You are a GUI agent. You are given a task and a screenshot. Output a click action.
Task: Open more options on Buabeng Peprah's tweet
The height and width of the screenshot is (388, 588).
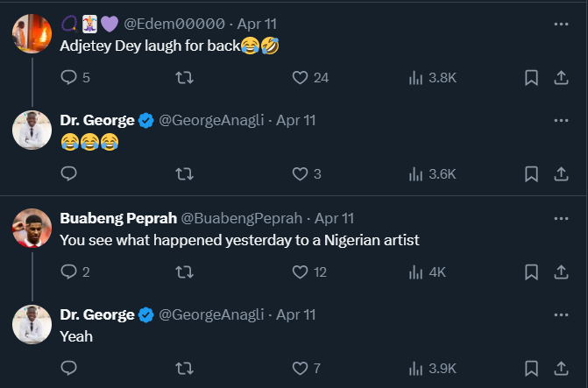(561, 218)
